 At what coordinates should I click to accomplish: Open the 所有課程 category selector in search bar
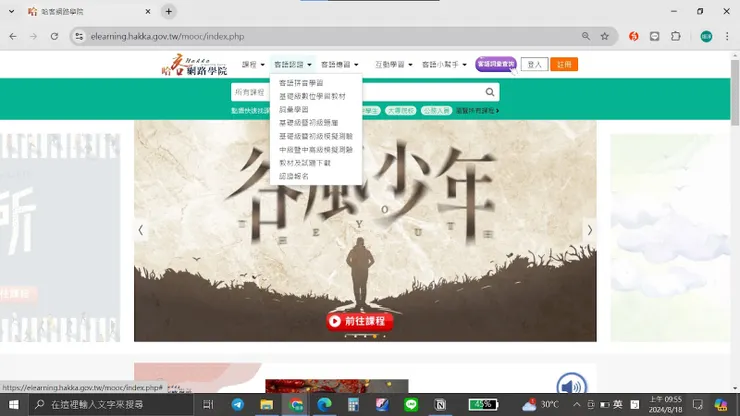click(251, 92)
